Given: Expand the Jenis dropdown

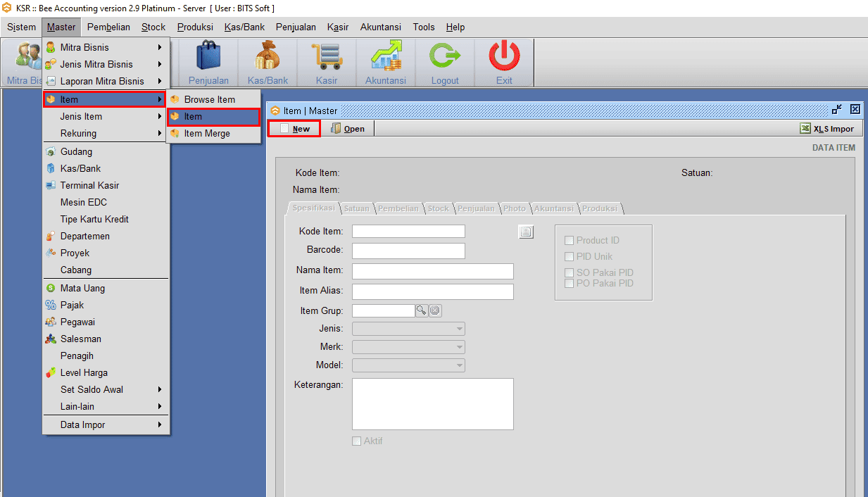Looking at the screenshot, I should pyautogui.click(x=459, y=329).
